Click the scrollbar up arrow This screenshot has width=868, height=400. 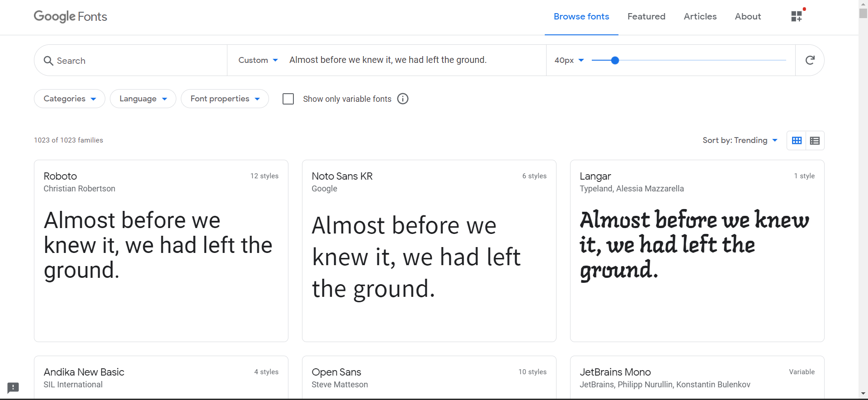[863, 4]
